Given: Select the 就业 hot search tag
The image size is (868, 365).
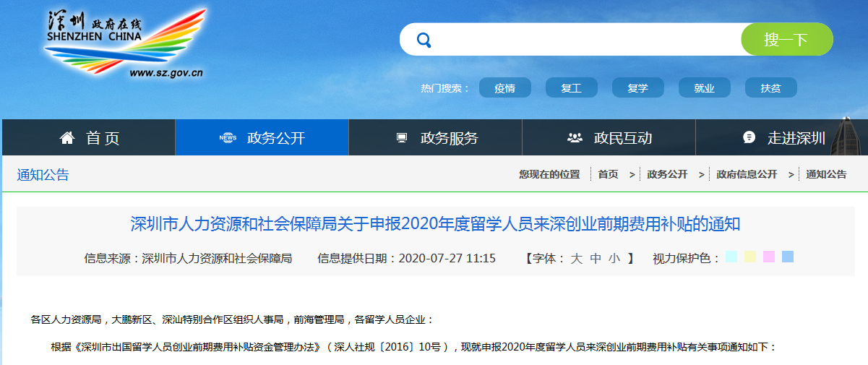Looking at the screenshot, I should coord(705,87).
